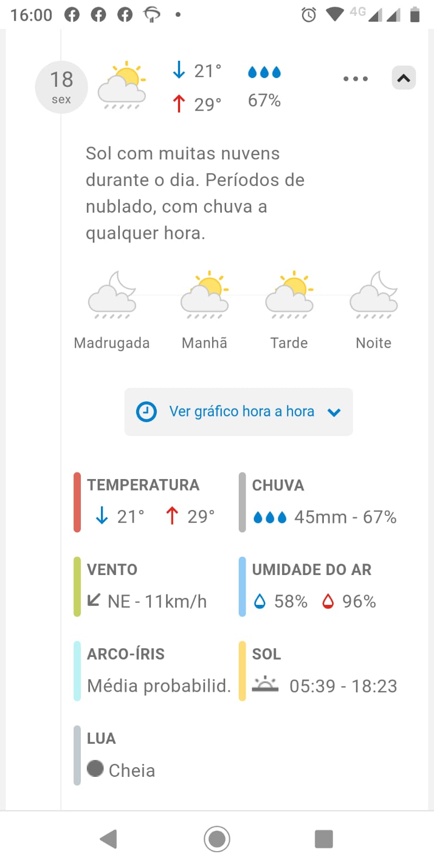Select the Noite period icon
Viewport: 434px width, 868px height.
click(374, 295)
